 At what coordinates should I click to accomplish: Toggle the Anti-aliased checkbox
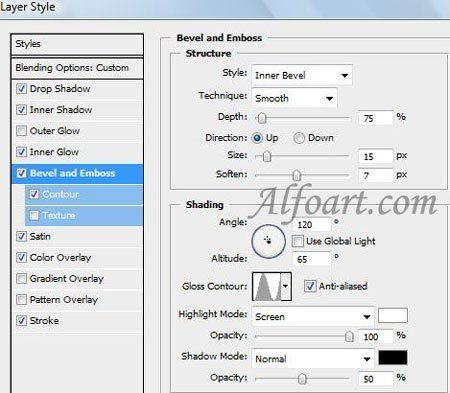pyautogui.click(x=310, y=286)
